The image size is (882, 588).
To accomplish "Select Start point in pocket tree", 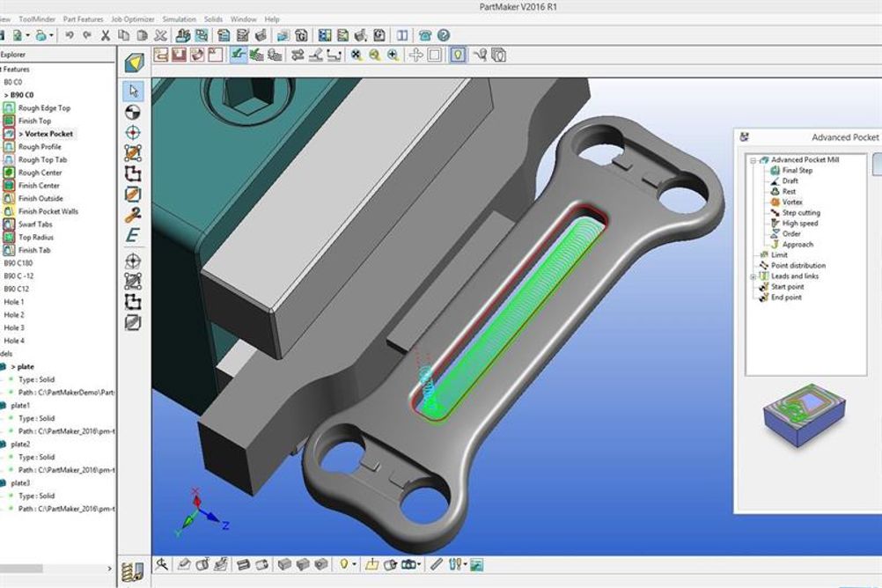I will pyautogui.click(x=788, y=287).
